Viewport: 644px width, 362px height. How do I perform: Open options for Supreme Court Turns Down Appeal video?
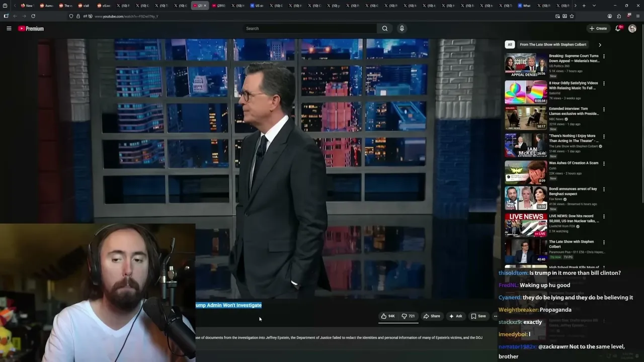click(604, 56)
